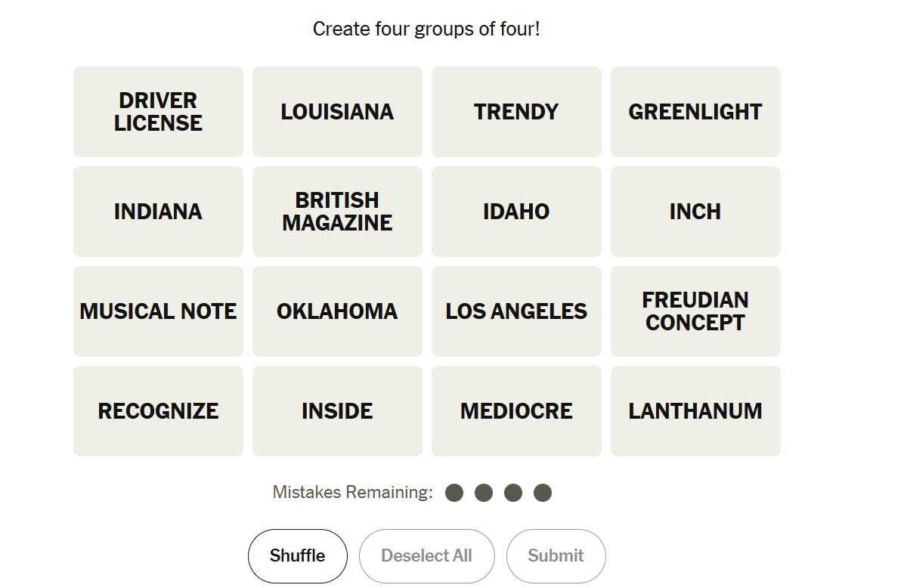Click the Deselect All button
The height and width of the screenshot is (588, 904).
(x=426, y=556)
